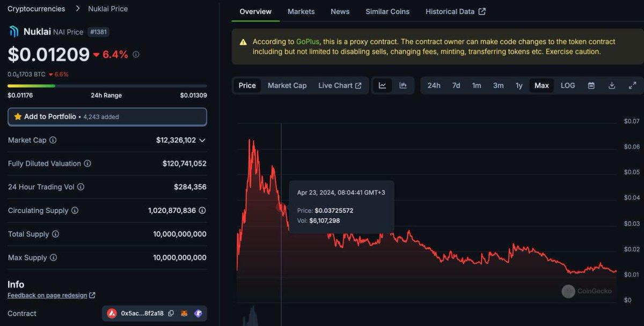Click the Max Supply info icon
Screen dimensions: 644x326
pos(54,258)
